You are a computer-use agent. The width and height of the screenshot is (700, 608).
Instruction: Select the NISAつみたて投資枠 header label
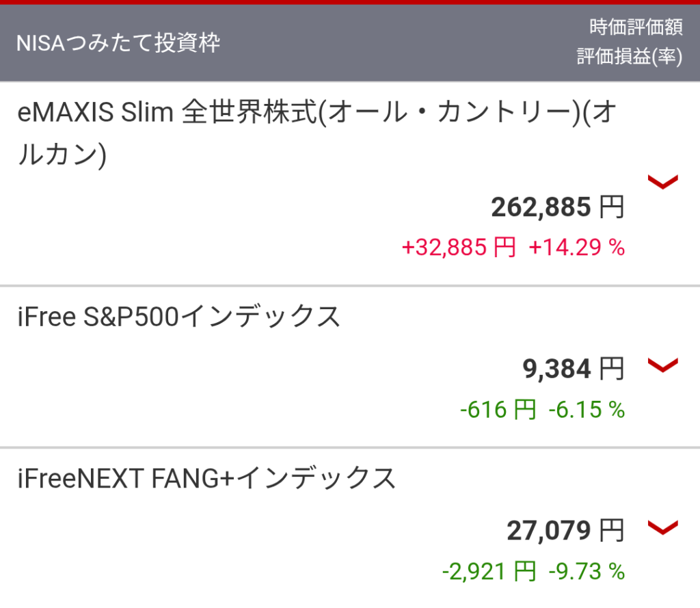point(118,43)
